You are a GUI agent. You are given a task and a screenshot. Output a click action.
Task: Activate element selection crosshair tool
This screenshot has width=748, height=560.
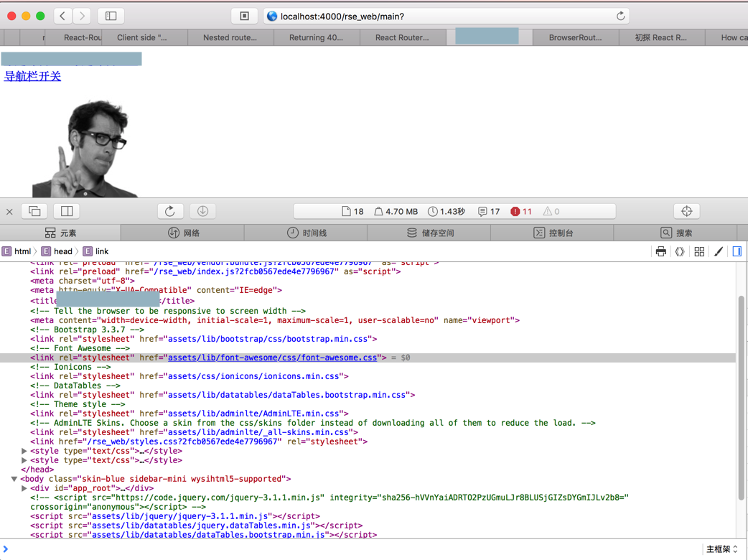[686, 211]
